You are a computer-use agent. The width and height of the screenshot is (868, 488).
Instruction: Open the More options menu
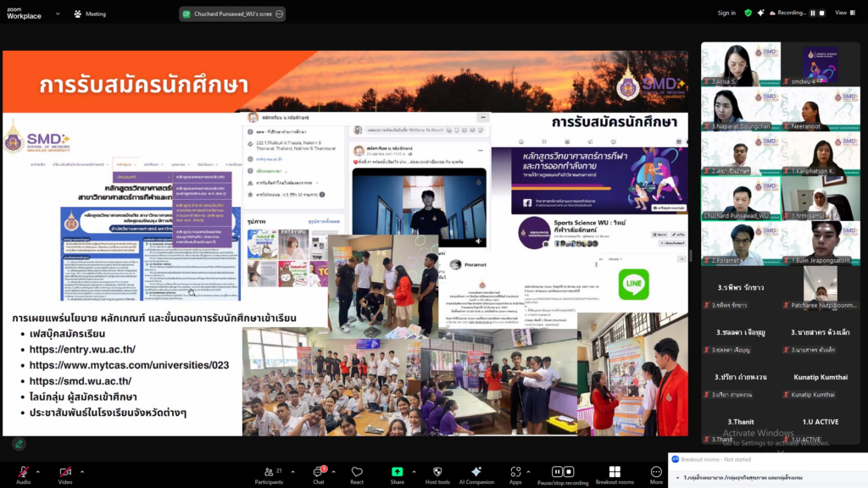point(656,474)
